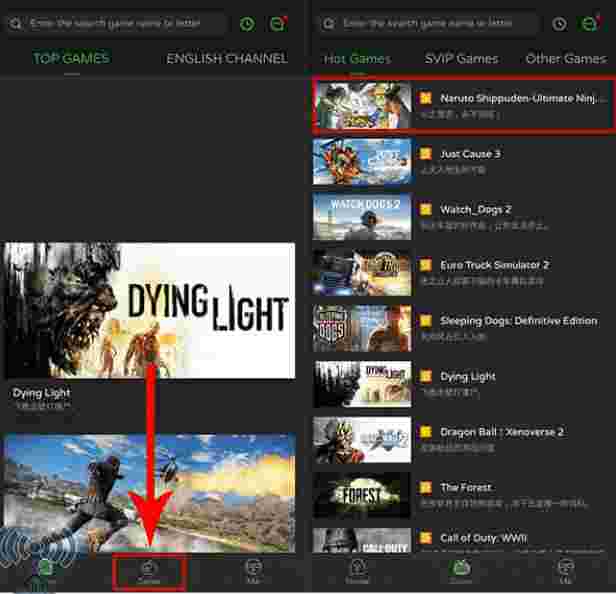Open the message icon with red badge, left screen
Screen dimensions: 616x594
(x=278, y=24)
